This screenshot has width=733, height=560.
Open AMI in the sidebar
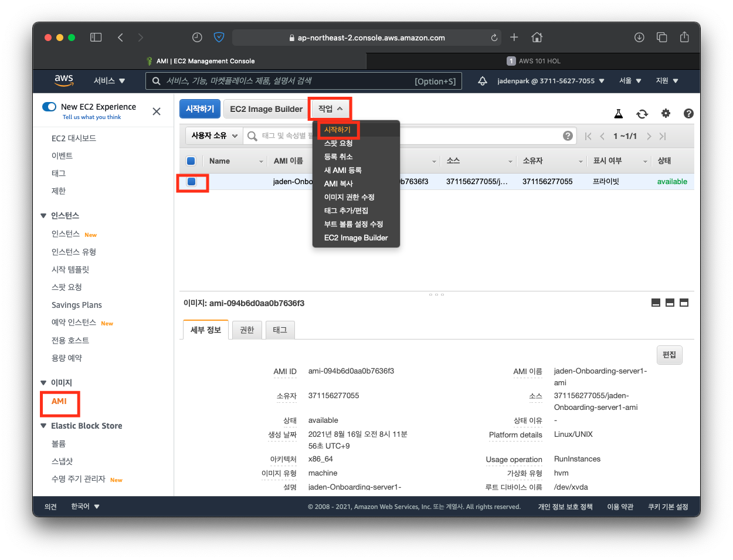59,401
